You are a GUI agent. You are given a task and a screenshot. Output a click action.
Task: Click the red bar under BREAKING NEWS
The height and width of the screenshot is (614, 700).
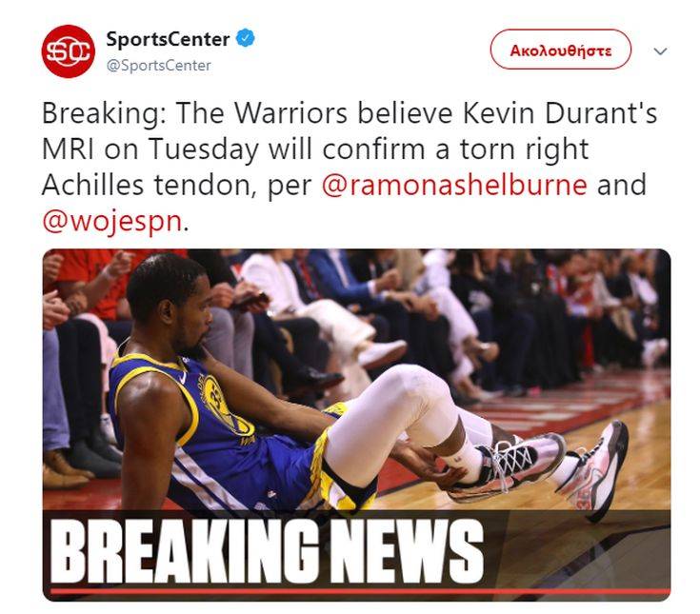tap(360, 592)
